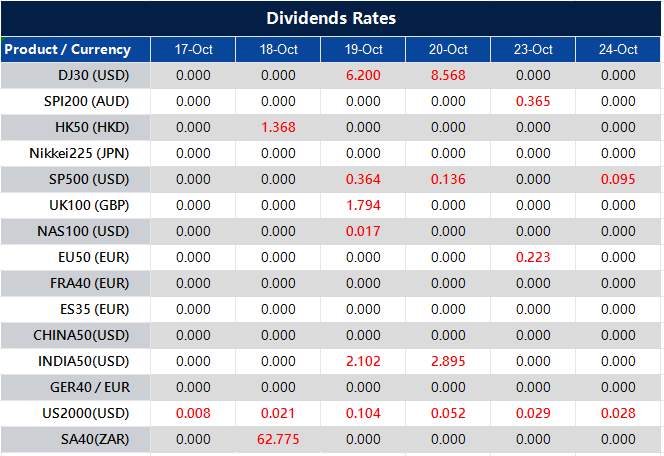Click the 62.775 value for SA40(ZAR)
Screen dimensions: 664x456
(278, 438)
